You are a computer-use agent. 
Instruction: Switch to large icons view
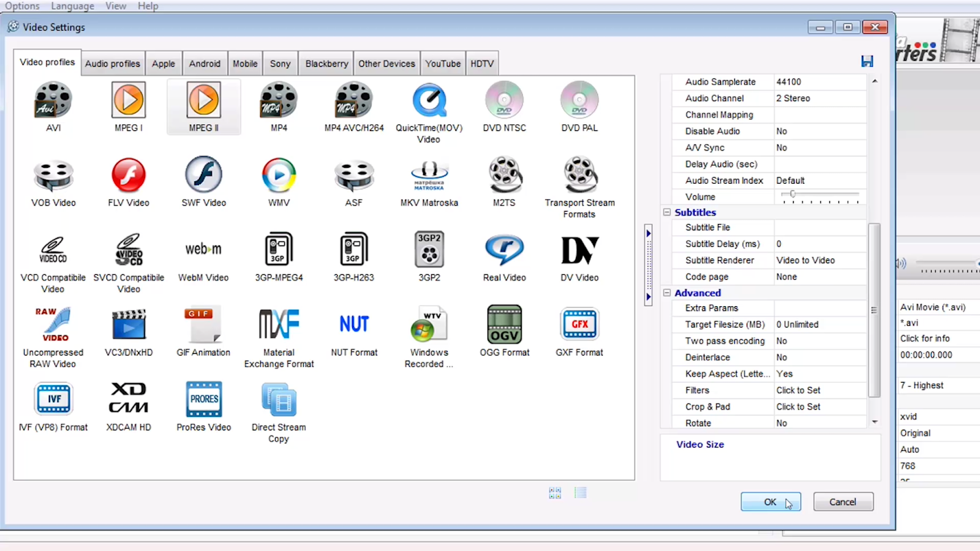coord(555,493)
